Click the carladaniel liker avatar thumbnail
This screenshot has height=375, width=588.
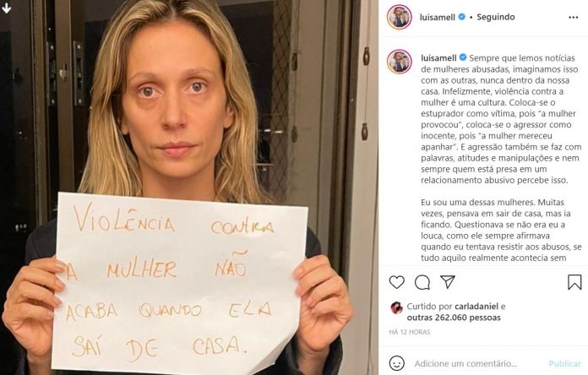pyautogui.click(x=397, y=307)
